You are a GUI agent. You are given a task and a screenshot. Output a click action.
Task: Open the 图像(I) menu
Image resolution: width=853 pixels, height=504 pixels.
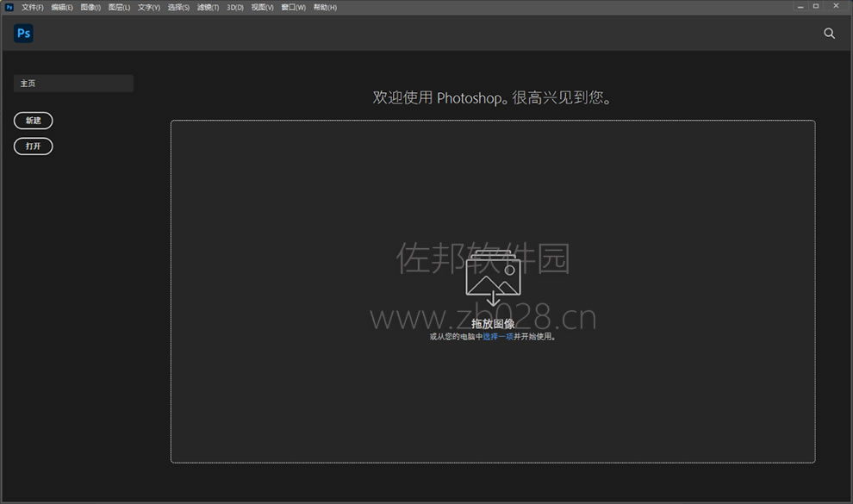[x=90, y=7]
